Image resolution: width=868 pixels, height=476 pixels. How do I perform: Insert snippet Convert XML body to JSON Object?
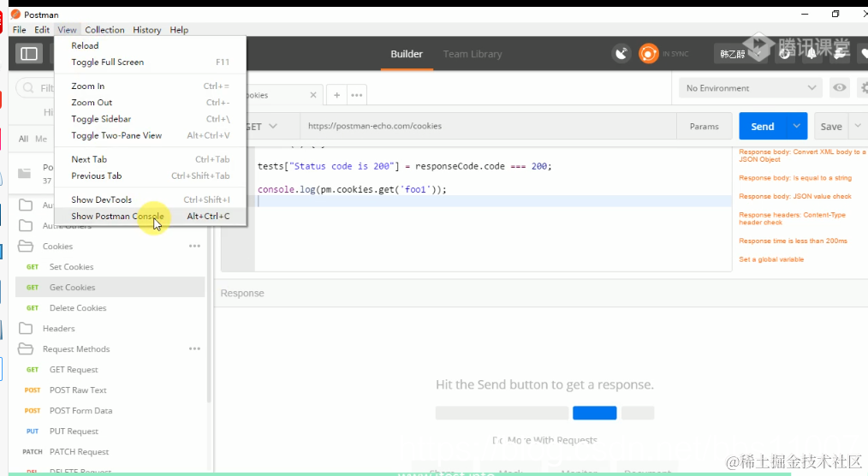pyautogui.click(x=801, y=156)
